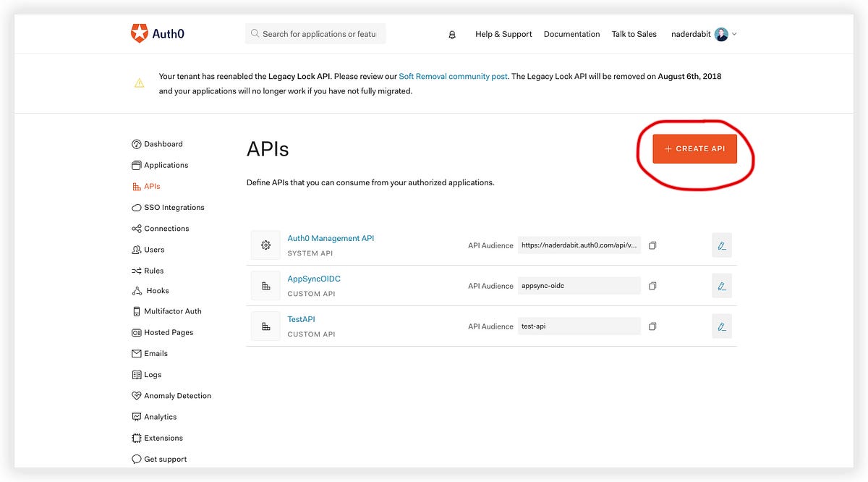Copy the appsync-oidc API audience
Screen dimensions: 868x482
(x=652, y=285)
